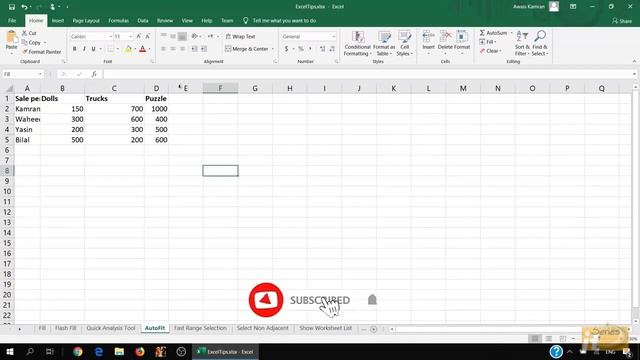Switch to the Page Layout tab

point(86,20)
